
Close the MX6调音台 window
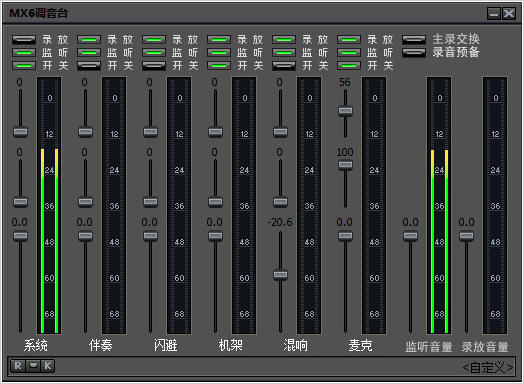point(509,13)
